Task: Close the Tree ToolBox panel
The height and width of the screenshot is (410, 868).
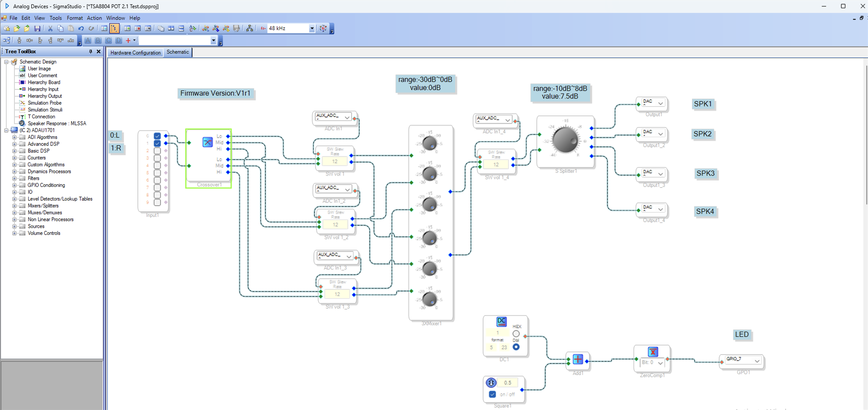Action: [x=99, y=52]
